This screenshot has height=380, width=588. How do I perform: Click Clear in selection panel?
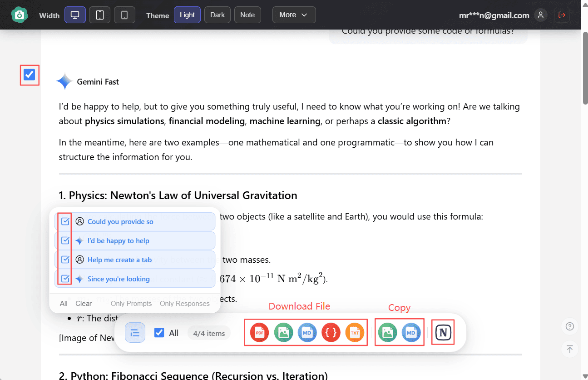tap(84, 303)
